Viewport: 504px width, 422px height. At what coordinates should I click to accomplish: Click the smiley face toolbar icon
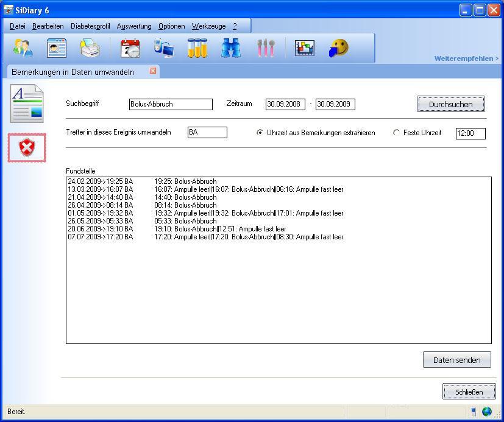tap(339, 48)
